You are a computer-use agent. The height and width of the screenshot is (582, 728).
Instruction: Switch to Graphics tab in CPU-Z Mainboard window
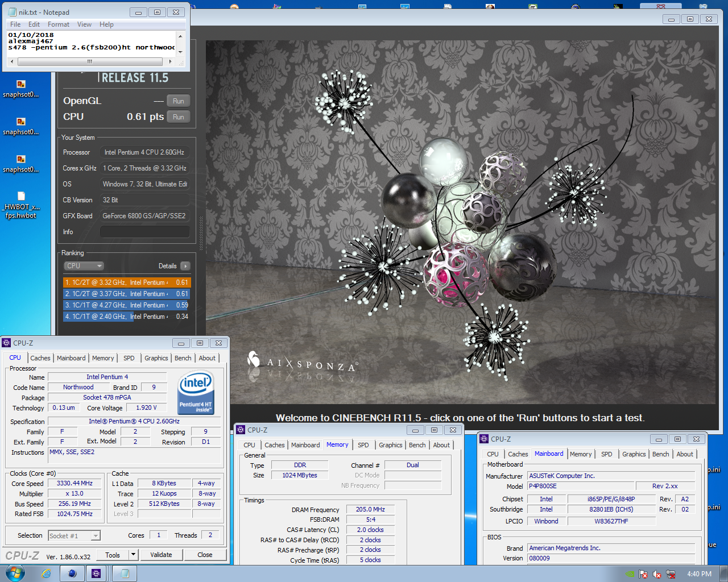tap(634, 454)
